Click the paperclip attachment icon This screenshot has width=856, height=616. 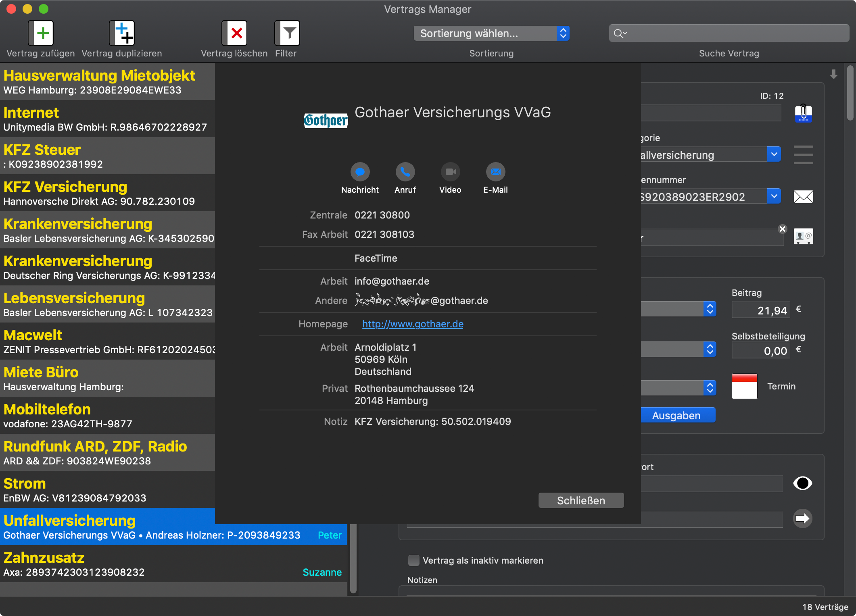[803, 113]
